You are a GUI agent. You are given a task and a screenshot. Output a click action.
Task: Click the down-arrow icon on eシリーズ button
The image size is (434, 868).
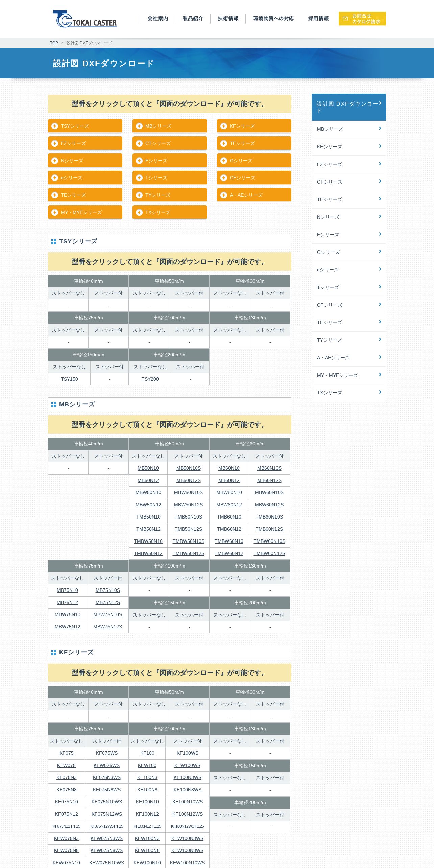[55, 178]
